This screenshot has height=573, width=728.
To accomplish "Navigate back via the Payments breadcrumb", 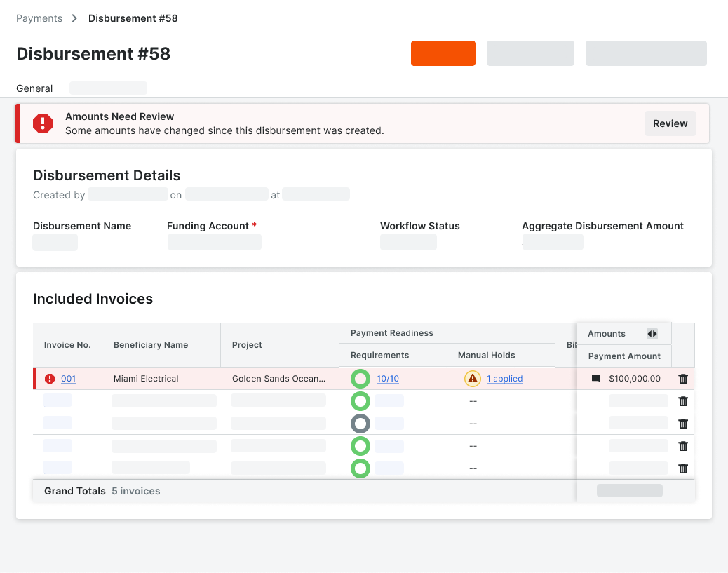I will point(39,18).
